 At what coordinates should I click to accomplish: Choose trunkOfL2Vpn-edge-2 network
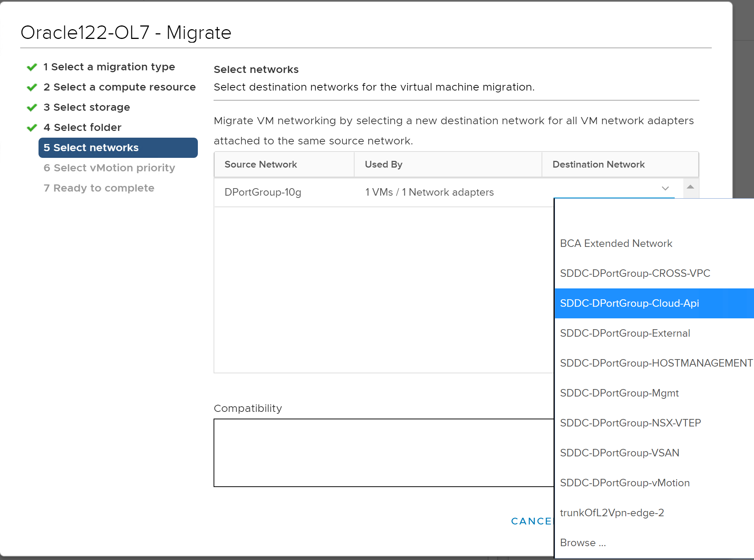(x=612, y=513)
